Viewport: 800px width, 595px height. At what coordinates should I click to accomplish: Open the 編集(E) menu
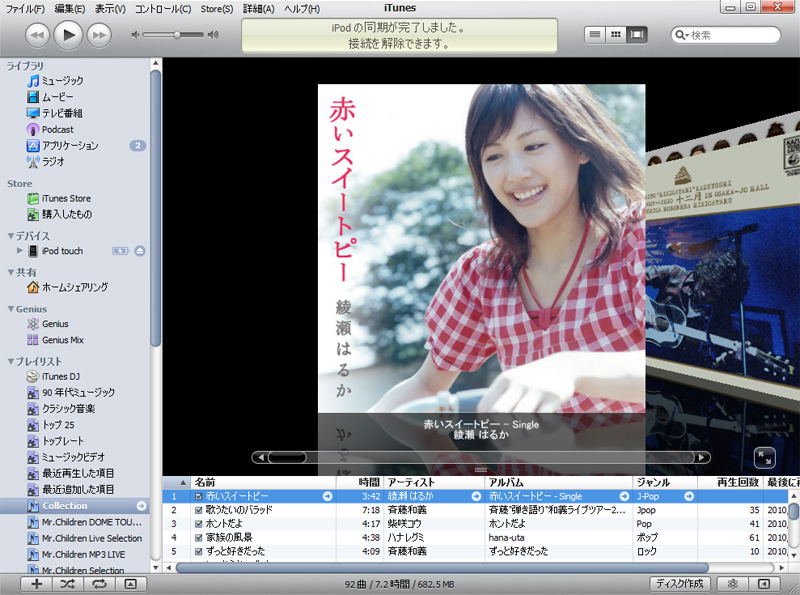click(70, 9)
